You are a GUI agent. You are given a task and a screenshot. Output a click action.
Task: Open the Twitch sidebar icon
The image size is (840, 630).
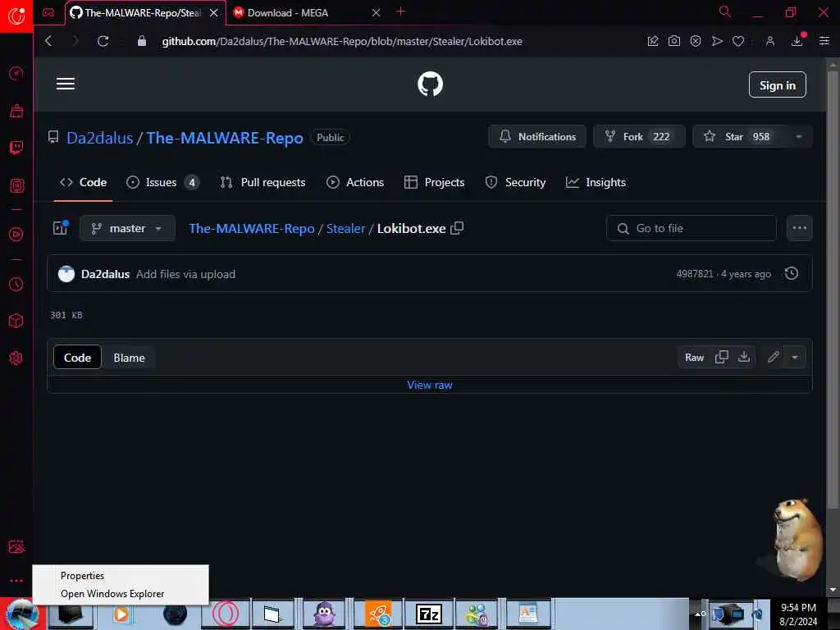[16, 148]
